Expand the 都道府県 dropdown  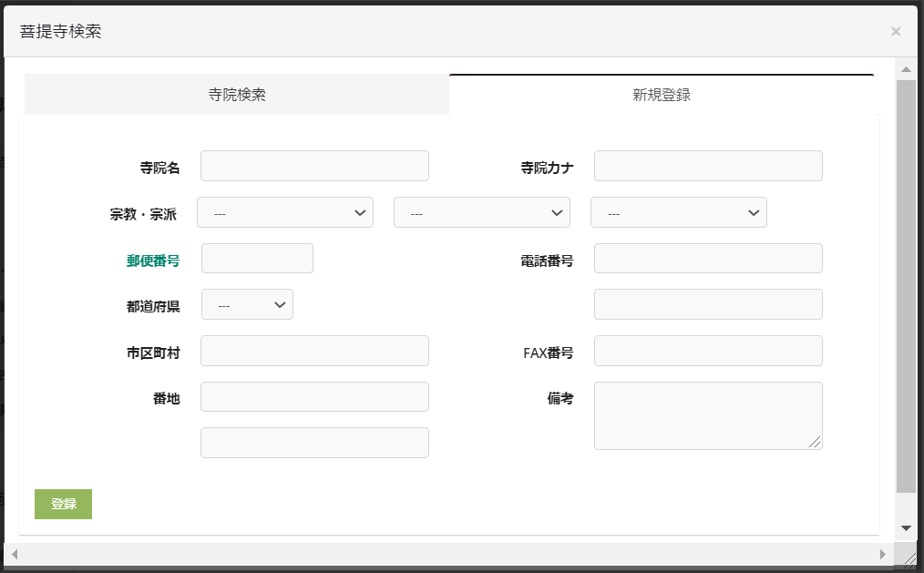pyautogui.click(x=247, y=305)
